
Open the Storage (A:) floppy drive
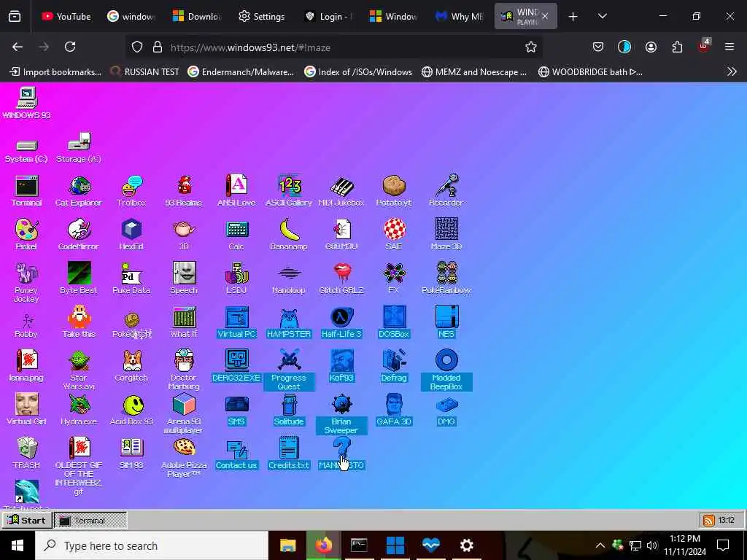[x=79, y=147]
